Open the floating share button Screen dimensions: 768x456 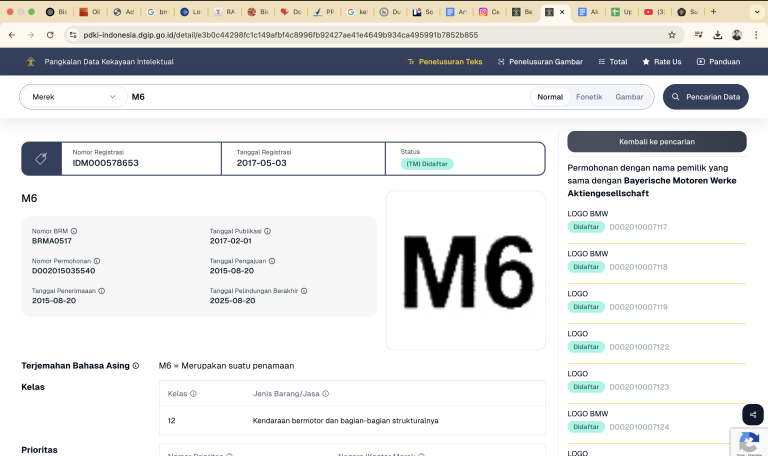point(753,414)
